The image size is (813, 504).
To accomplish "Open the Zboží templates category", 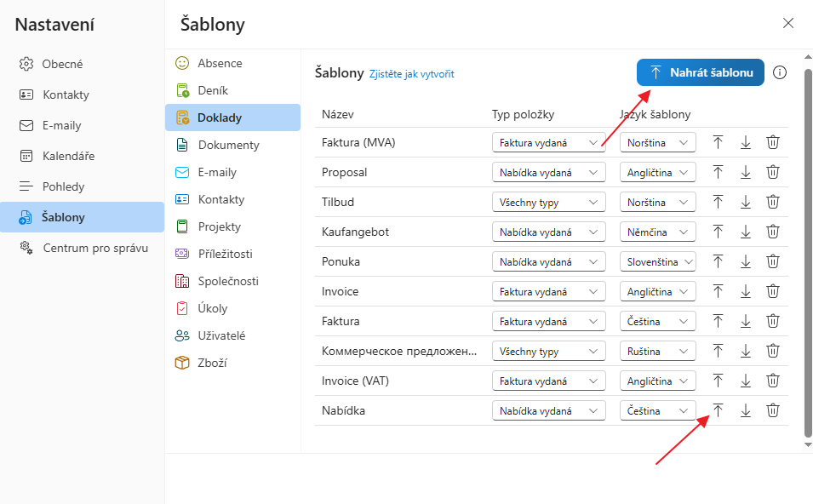I will pos(212,363).
